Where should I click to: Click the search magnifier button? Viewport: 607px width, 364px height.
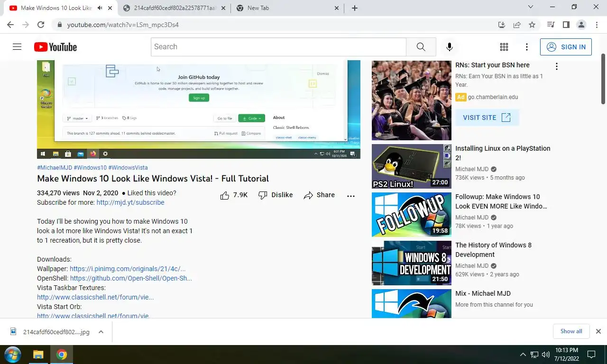[421, 47]
